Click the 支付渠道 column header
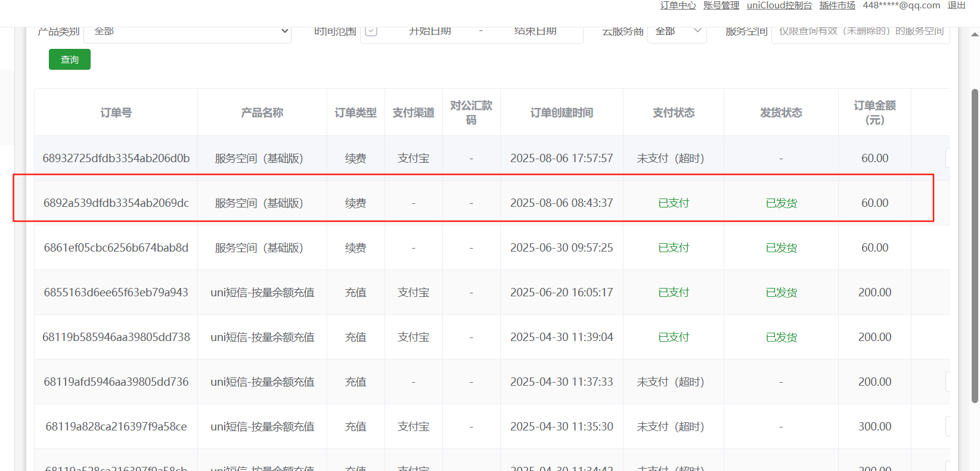980x471 pixels. point(414,113)
